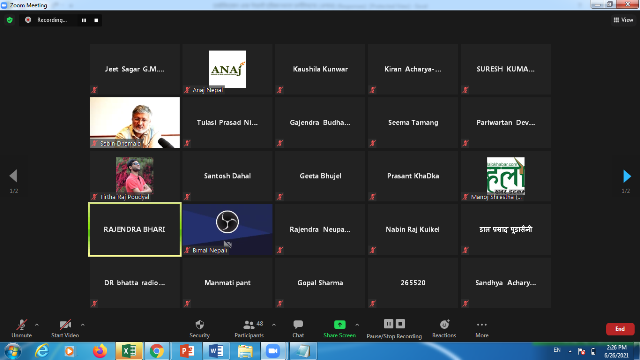Viewport: 640px width, 360px height.
Task: Toggle Unmute microphone button
Action: click(x=22, y=328)
